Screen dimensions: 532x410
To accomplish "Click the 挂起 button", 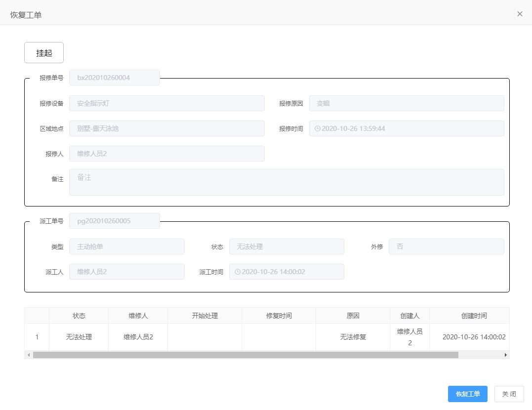I will (x=44, y=52).
